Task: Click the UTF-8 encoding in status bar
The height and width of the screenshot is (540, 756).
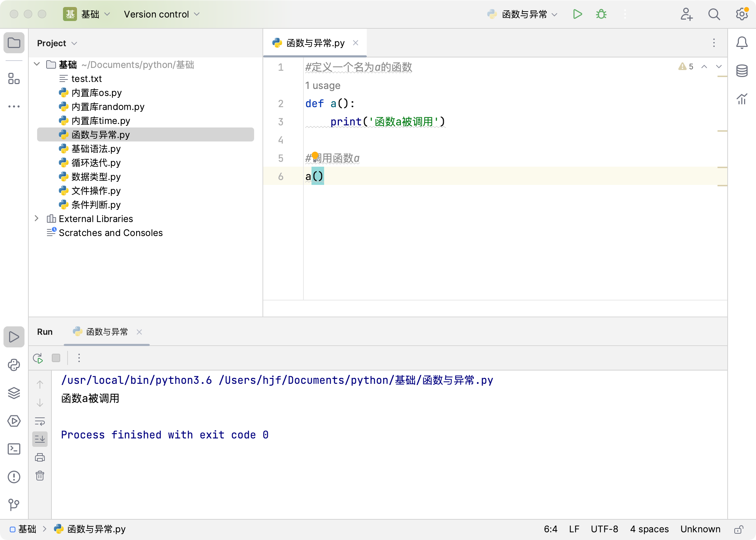Action: point(604,529)
